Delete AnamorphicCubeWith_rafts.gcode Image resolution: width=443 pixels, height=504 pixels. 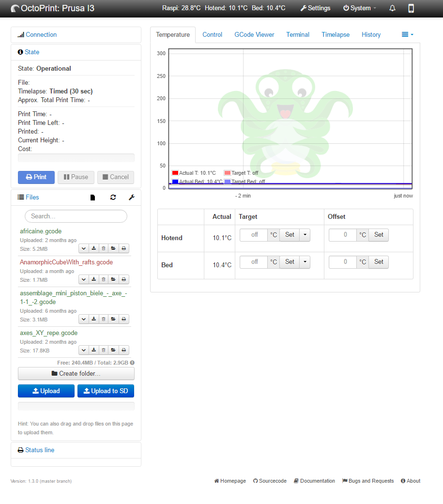(x=104, y=279)
